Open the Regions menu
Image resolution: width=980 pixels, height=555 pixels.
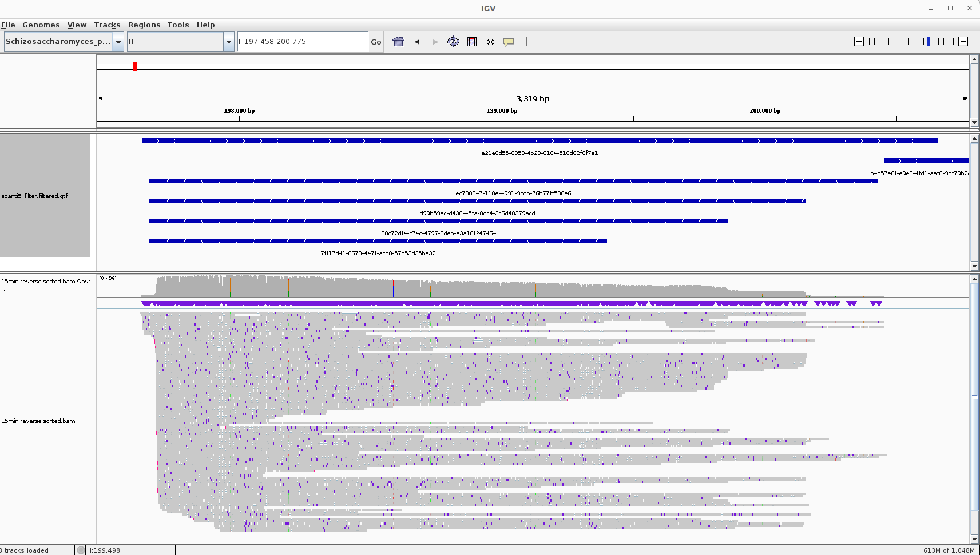click(x=144, y=25)
